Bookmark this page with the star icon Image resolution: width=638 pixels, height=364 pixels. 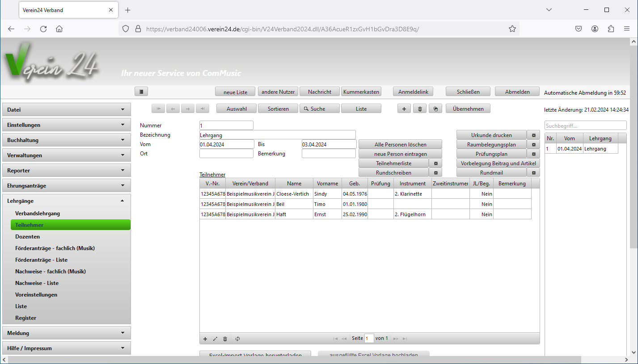pos(512,29)
